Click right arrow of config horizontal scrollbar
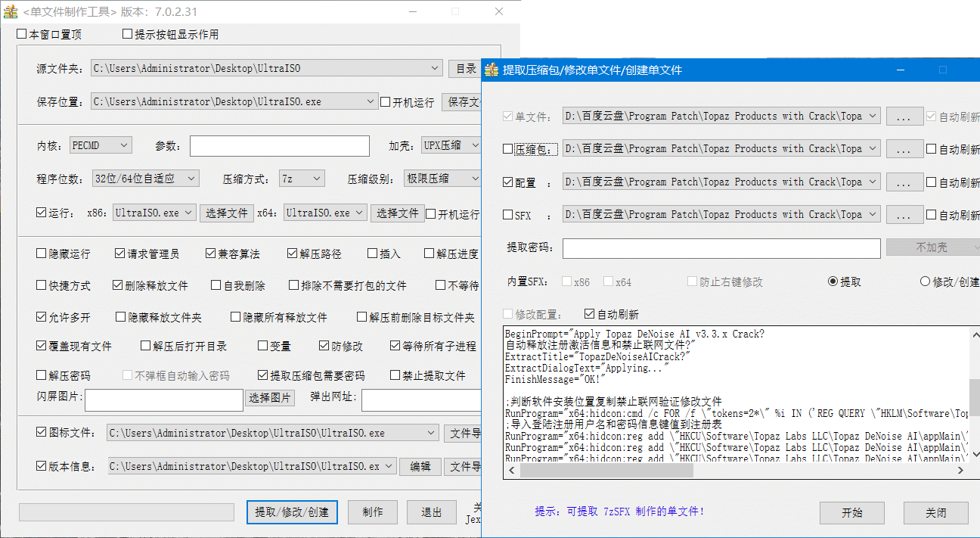 pyautogui.click(x=961, y=470)
